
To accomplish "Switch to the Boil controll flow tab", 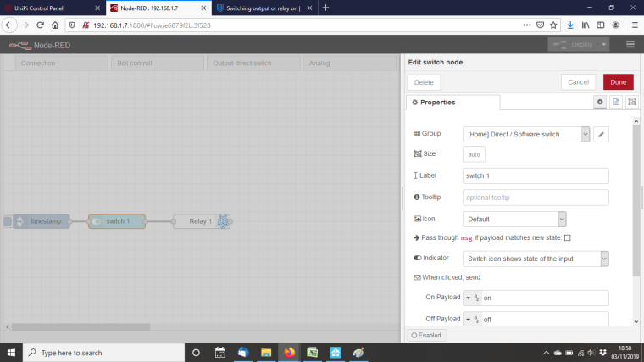I will 158,64.
